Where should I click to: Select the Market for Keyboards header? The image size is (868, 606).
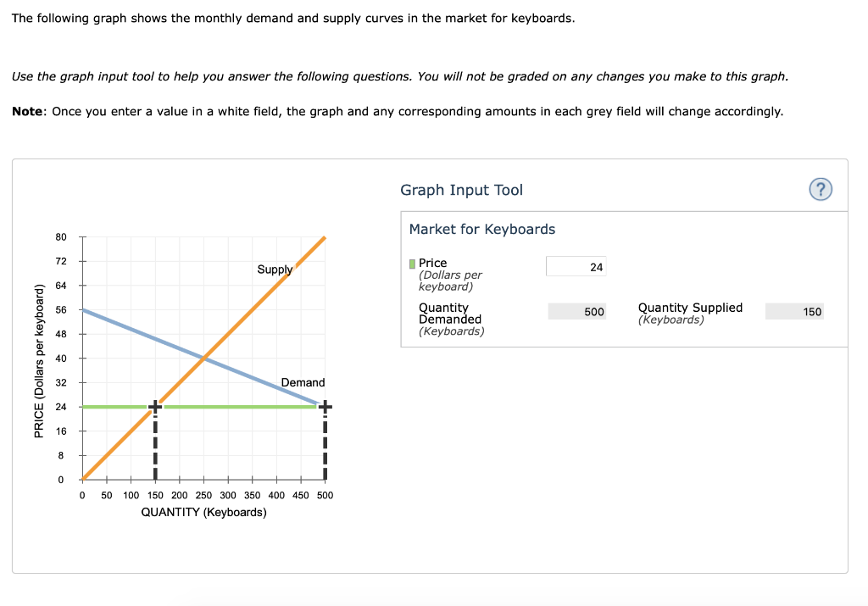tap(481, 229)
